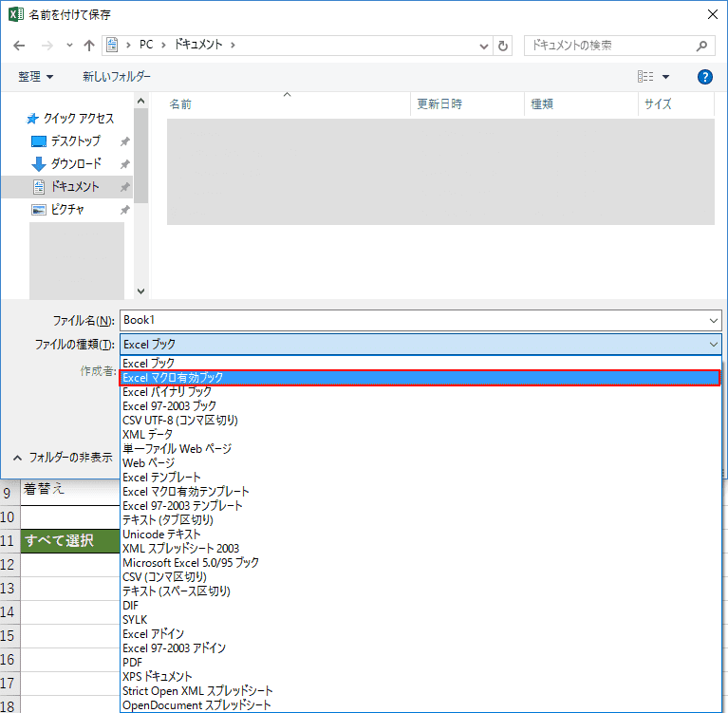The image size is (728, 713).
Task: Go up one folder level
Action: 88,46
